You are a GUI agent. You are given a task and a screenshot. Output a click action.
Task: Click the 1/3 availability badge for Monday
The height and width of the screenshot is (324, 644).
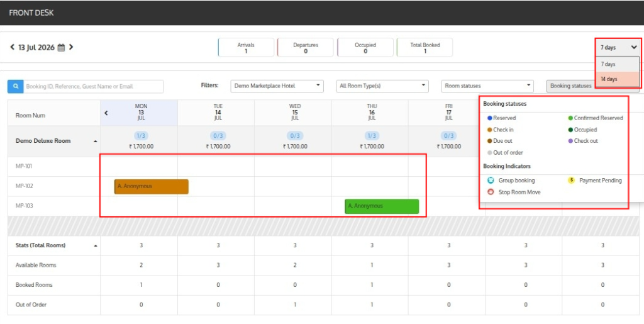[142, 136]
